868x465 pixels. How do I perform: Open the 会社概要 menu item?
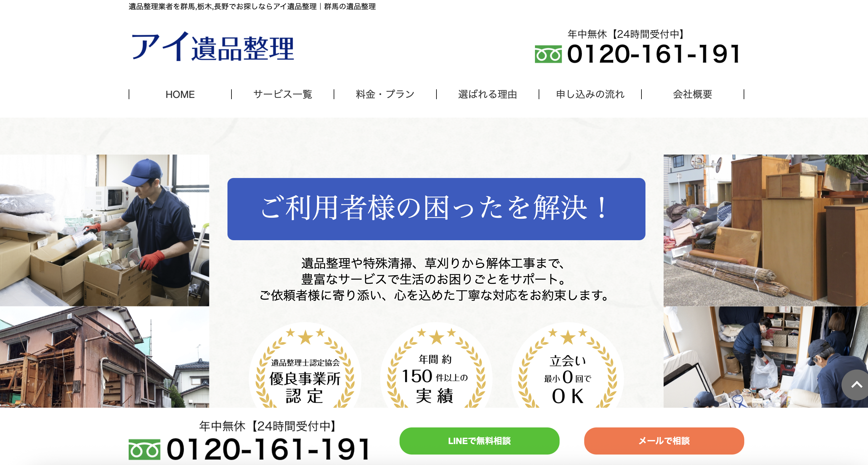[x=693, y=95]
